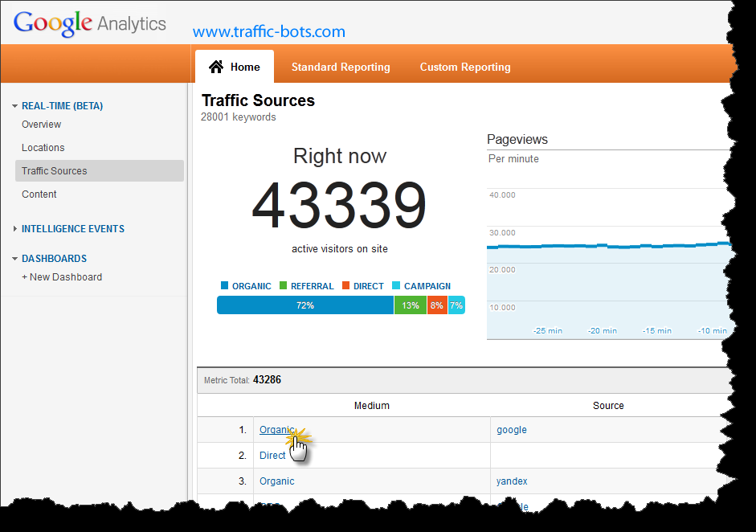
Task: Create a new dashboard via + New Dashboard
Action: pos(62,277)
